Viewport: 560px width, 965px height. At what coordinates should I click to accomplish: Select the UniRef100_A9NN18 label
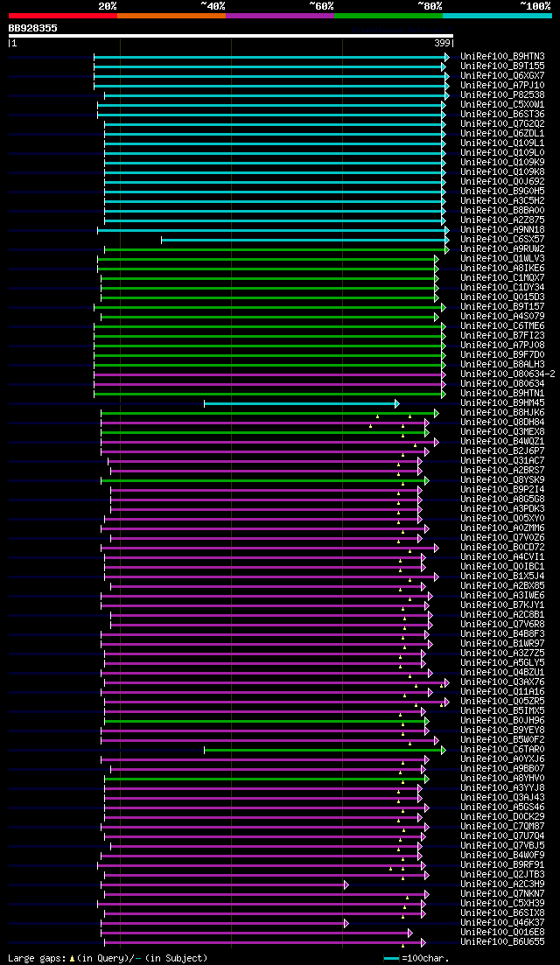pyautogui.click(x=502, y=229)
